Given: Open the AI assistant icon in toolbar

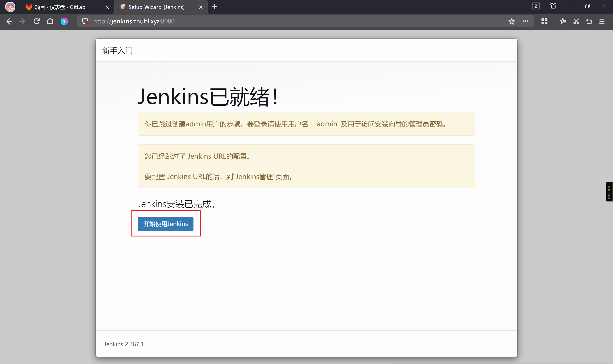Looking at the screenshot, I should coord(64,21).
